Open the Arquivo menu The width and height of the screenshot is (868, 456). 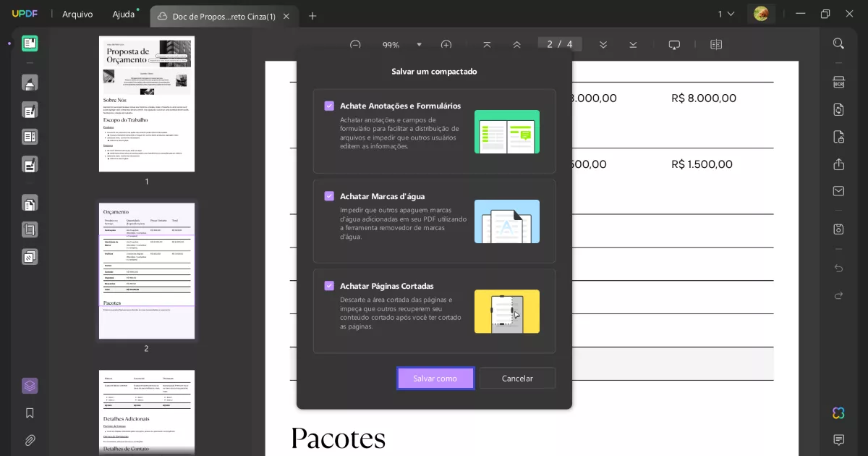[77, 14]
